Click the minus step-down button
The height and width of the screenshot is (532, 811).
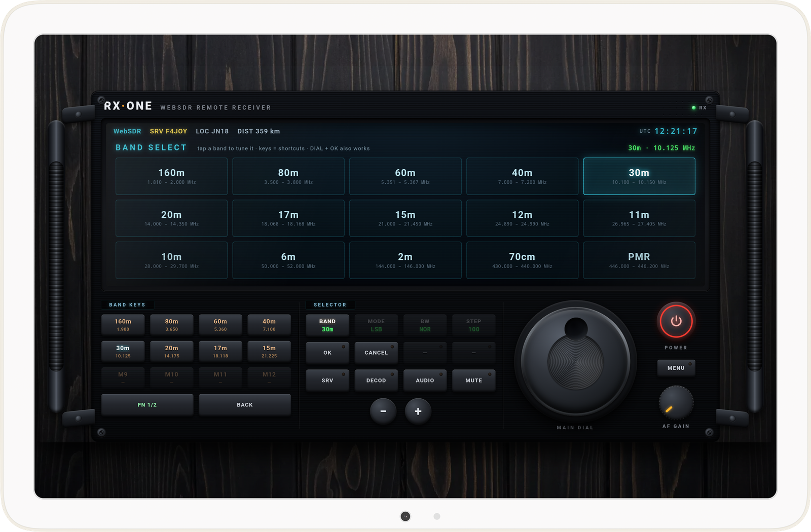383,411
